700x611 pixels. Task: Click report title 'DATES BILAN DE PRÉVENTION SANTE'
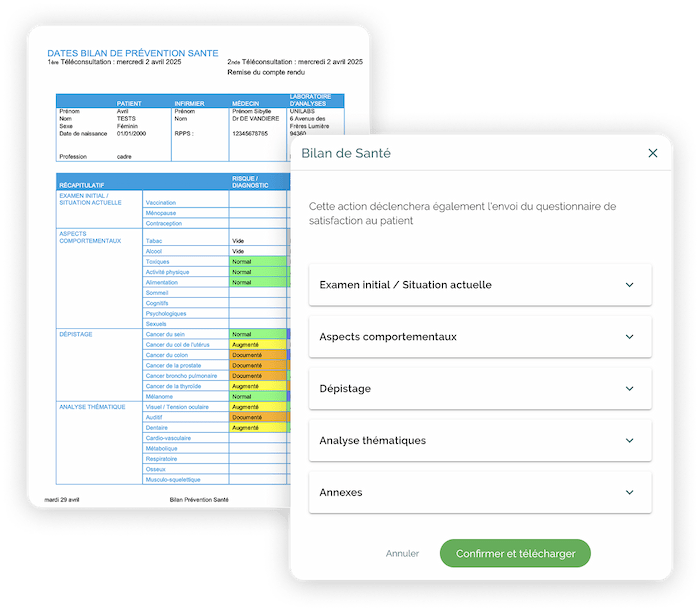coord(133,53)
